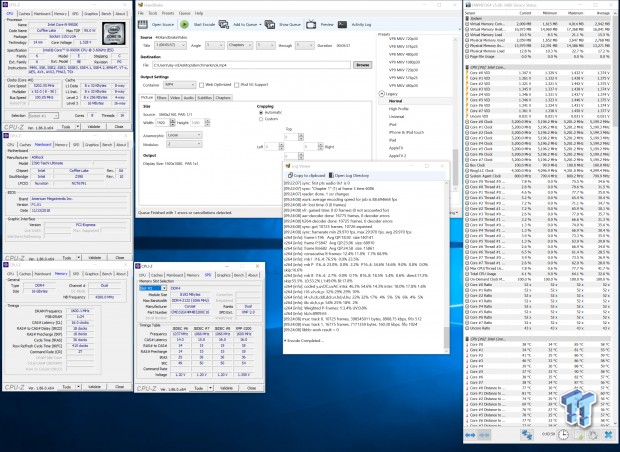Click Close in the CPU-Z Mainboard window
The height and width of the screenshot is (452, 620).
pos(120,257)
